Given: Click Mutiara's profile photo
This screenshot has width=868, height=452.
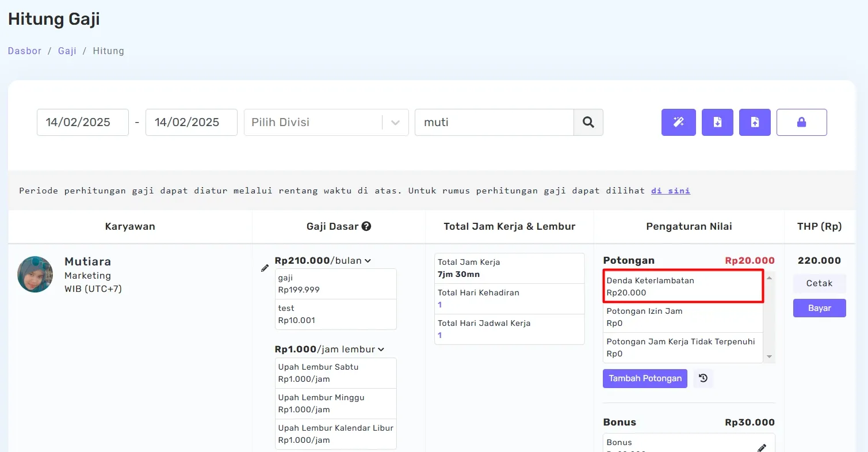Looking at the screenshot, I should pyautogui.click(x=35, y=274).
